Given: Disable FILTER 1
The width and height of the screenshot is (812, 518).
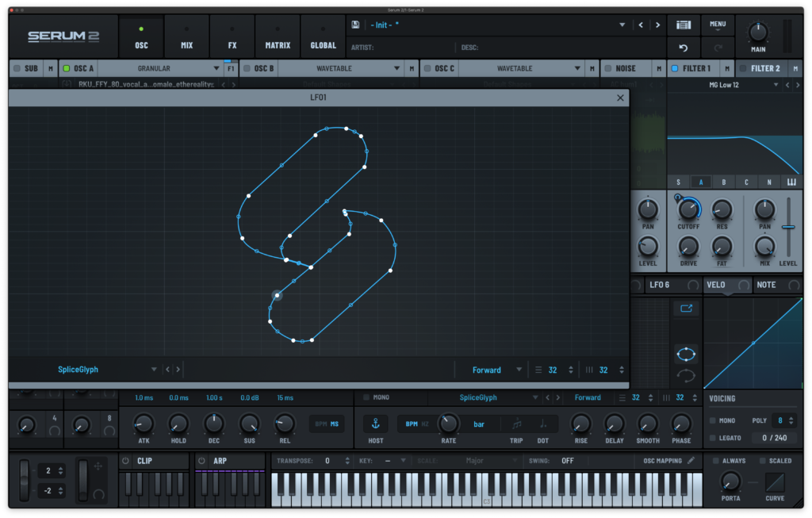Looking at the screenshot, I should tap(676, 68).
